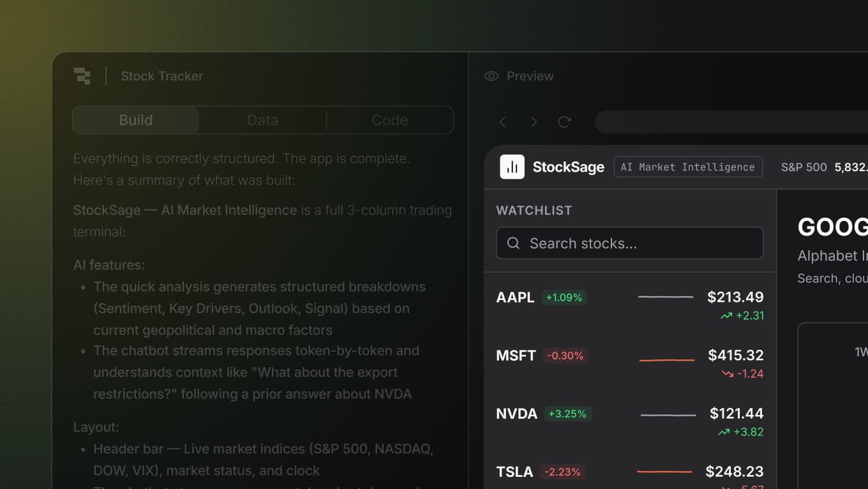Click the AI Market Intelligence badge
Image resolution: width=868 pixels, height=489 pixels.
688,167
